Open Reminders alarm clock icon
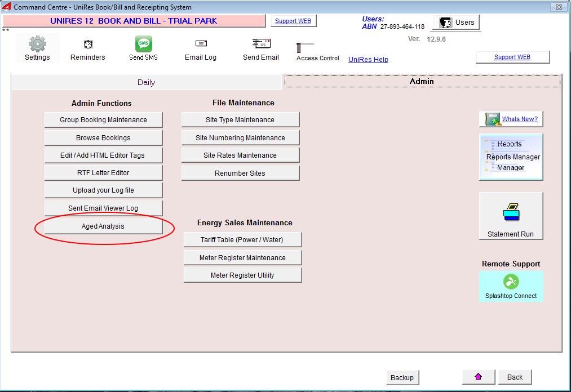571x392 pixels. [88, 44]
